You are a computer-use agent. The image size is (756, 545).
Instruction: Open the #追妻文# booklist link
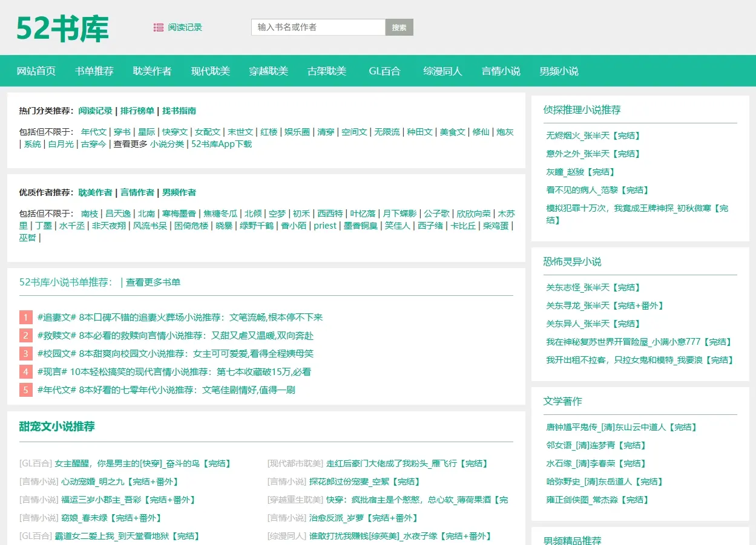tap(180, 318)
